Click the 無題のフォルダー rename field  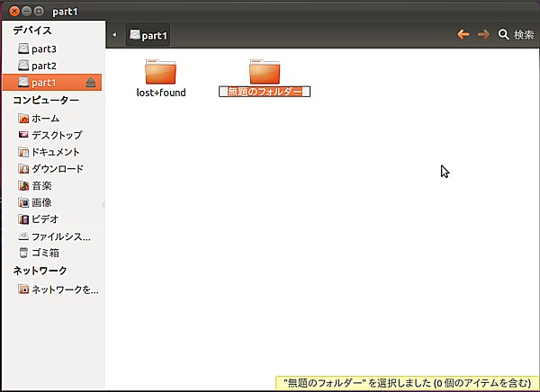tap(265, 92)
